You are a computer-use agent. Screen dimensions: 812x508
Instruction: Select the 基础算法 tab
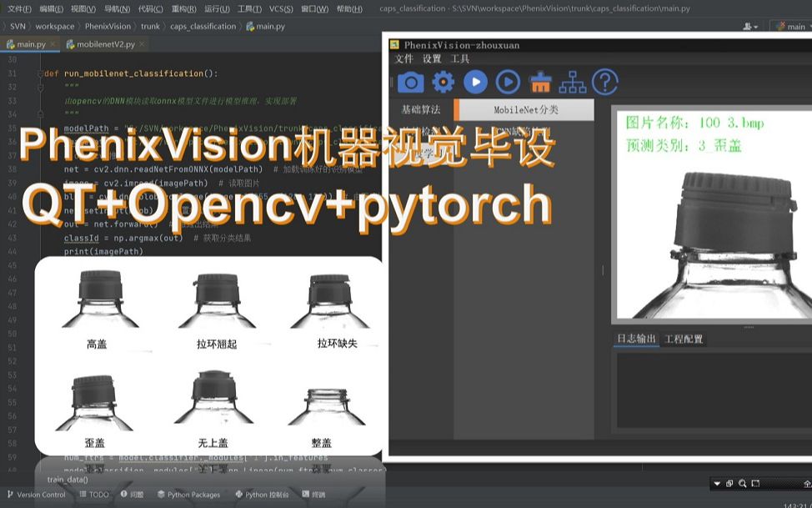point(421,109)
